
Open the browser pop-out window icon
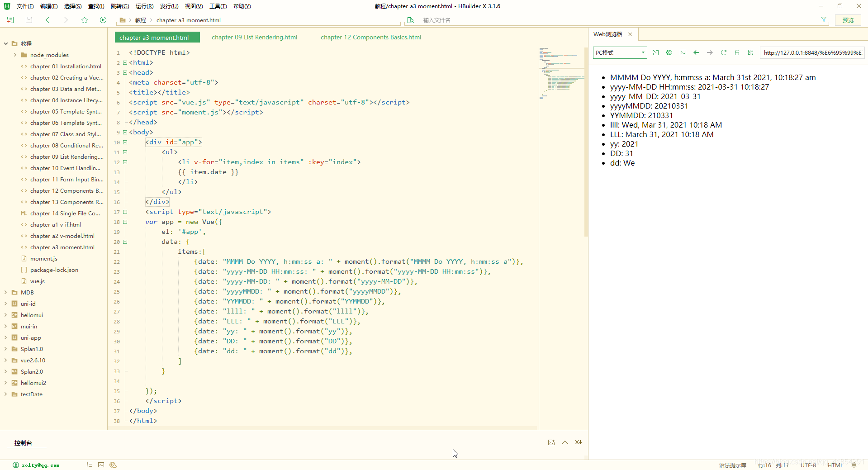point(655,52)
